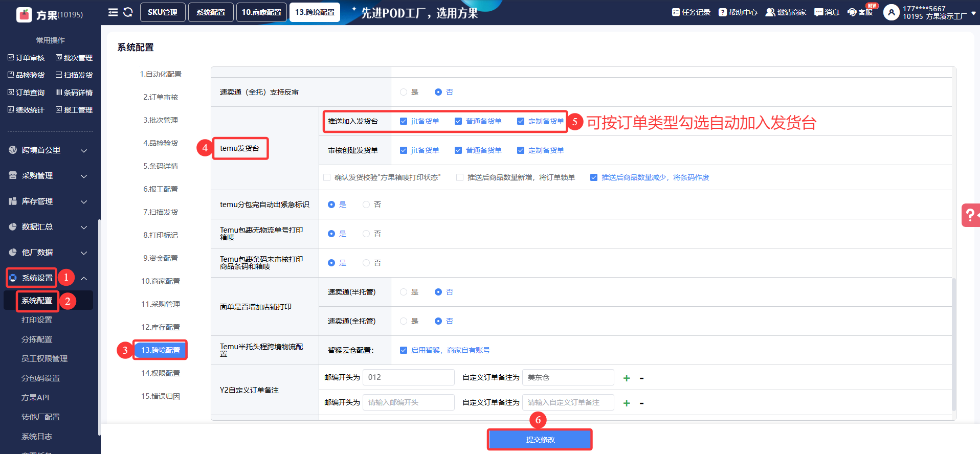Select 否 for temu分包完自动出紧急标识
Viewport: 980px width, 454px height.
coord(366,205)
